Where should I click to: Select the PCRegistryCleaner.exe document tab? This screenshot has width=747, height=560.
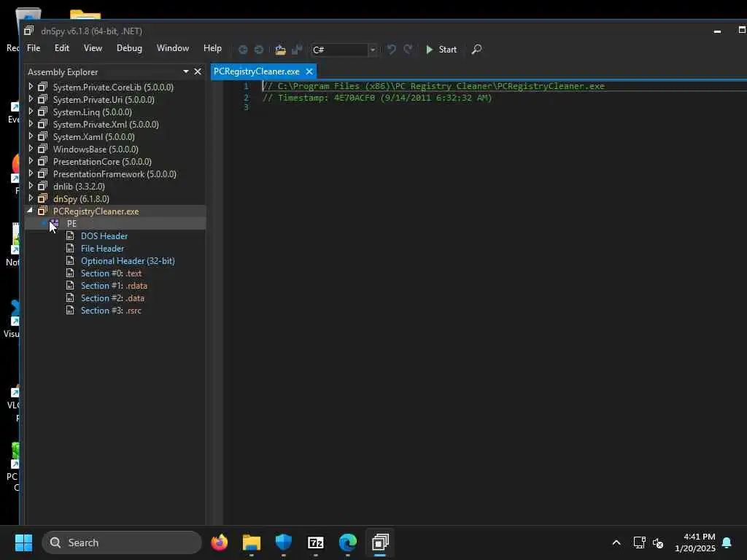pos(256,71)
